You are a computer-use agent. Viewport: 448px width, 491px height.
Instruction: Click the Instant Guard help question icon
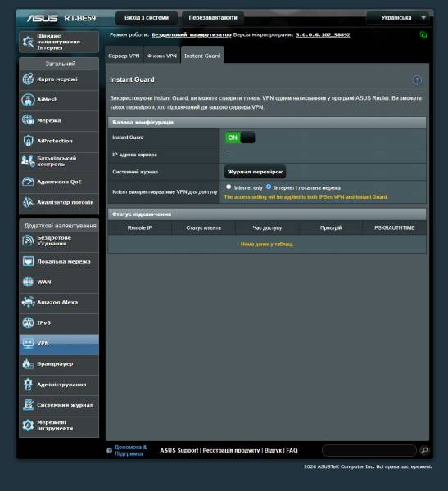click(417, 80)
